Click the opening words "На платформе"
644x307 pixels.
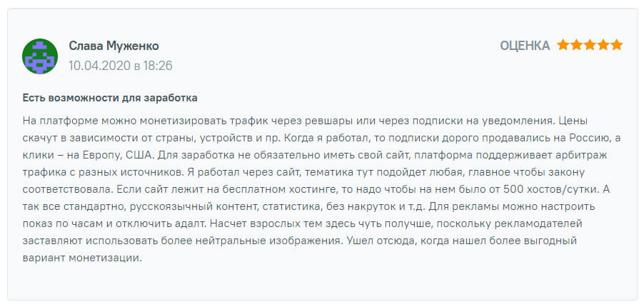56,120
